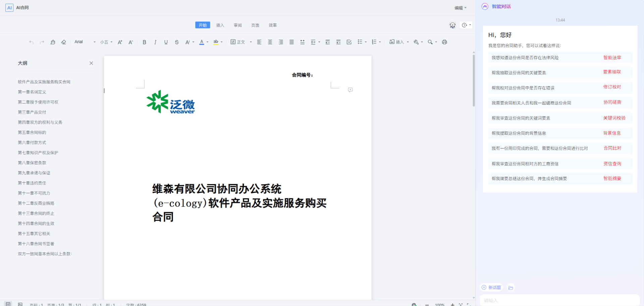
Task: Select the format painter tool
Action: pyautogui.click(x=53, y=42)
